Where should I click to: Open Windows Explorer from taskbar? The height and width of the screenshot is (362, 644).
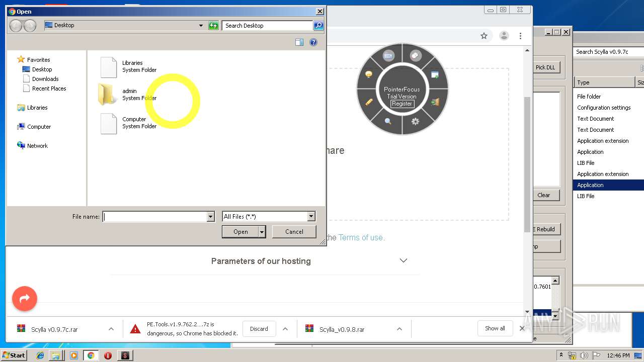pos(56,355)
